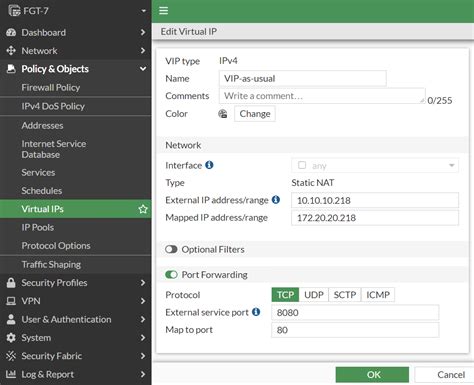Screen dimensions: 474x385
Task: Expand Security Profiles chevron
Action: (143, 283)
